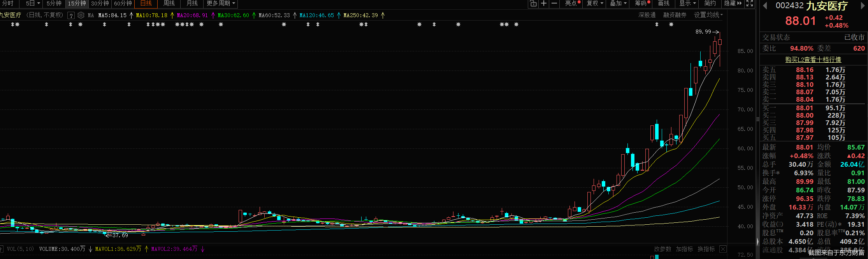Close the volume indicator panel with X
The width and height of the screenshot is (868, 259).
pyautogui.click(x=723, y=249)
